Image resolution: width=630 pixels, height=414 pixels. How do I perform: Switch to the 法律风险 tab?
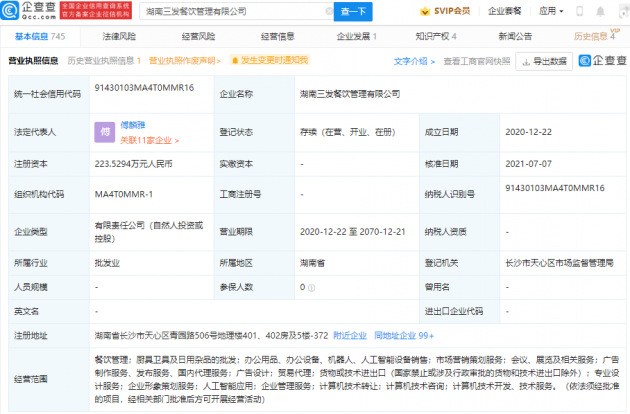(117, 36)
